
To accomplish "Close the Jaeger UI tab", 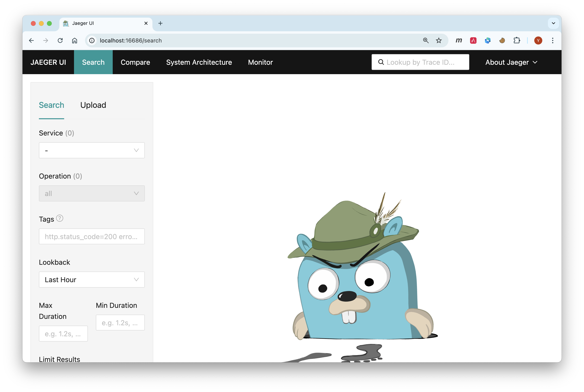I will point(146,23).
